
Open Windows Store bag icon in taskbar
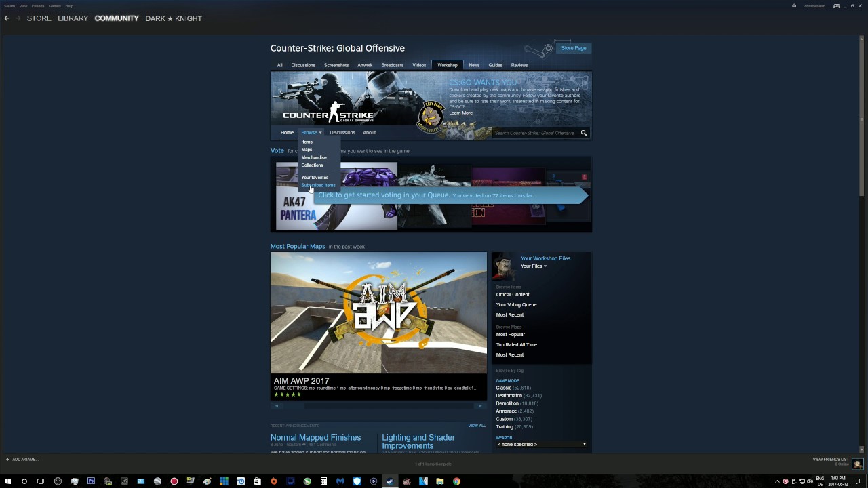pos(257,481)
